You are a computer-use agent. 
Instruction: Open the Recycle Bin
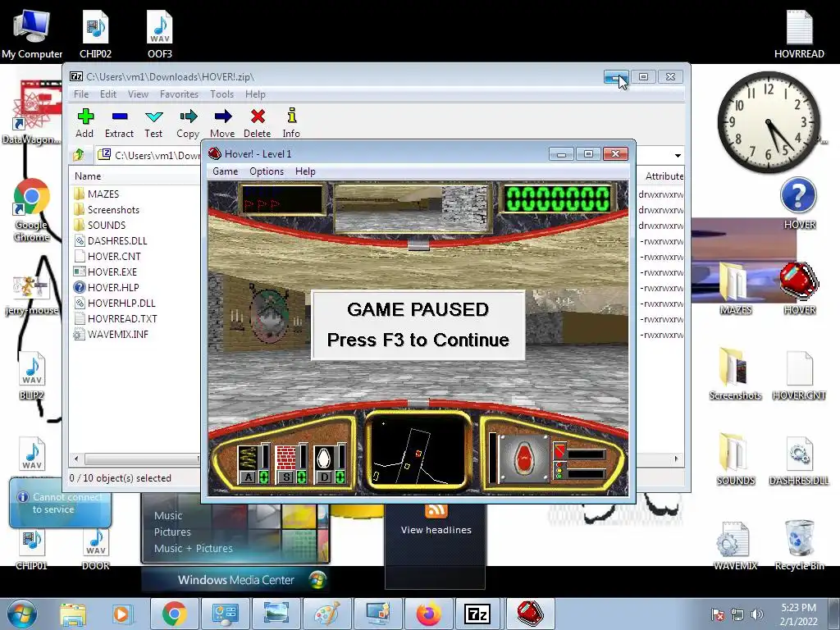799,546
